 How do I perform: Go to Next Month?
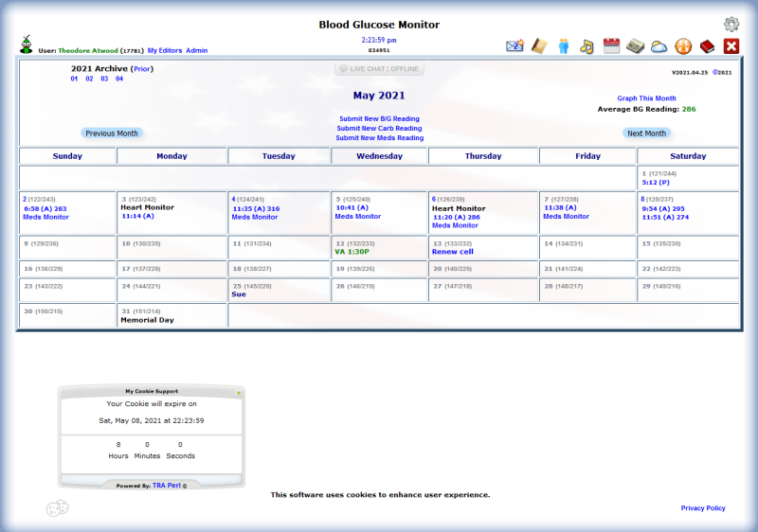click(646, 133)
